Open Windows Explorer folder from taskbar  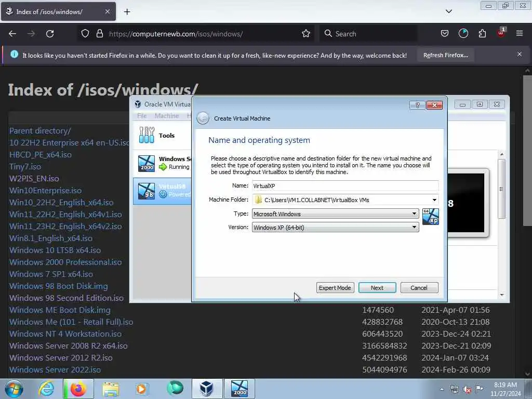pos(111,389)
